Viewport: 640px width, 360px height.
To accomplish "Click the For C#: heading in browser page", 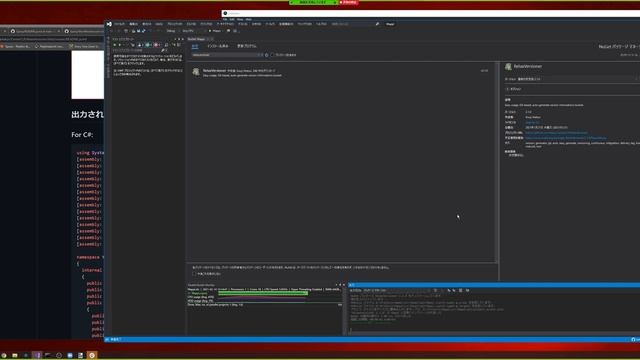I will (82, 135).
